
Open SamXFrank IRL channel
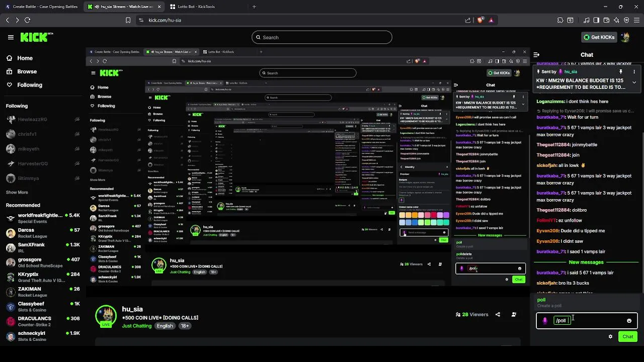43,248
